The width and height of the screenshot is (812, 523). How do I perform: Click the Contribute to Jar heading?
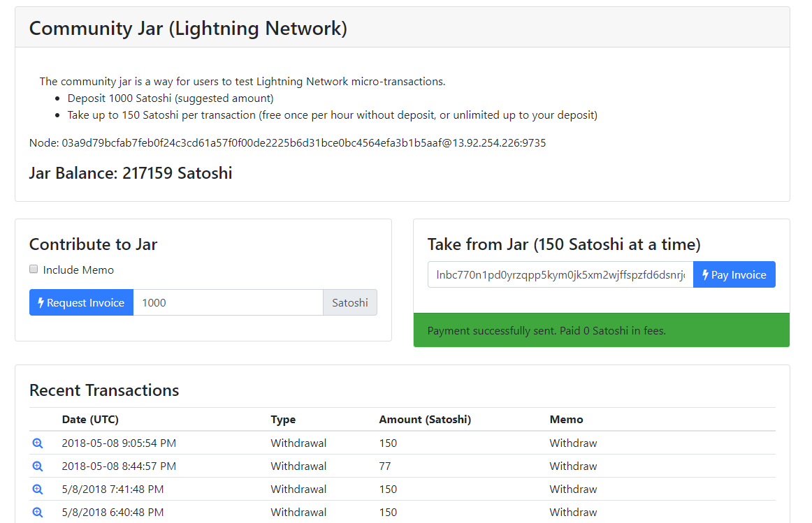tap(93, 244)
